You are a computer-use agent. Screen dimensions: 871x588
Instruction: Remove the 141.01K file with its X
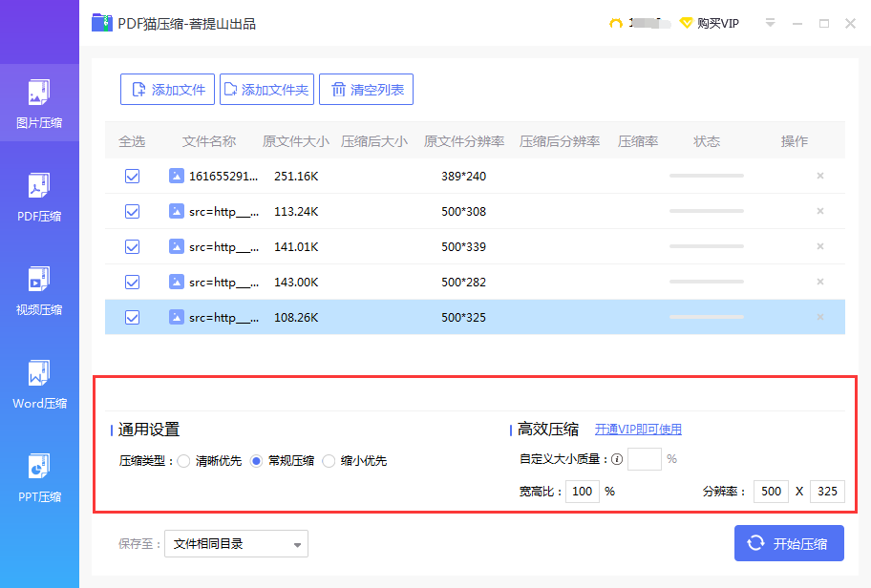(819, 246)
